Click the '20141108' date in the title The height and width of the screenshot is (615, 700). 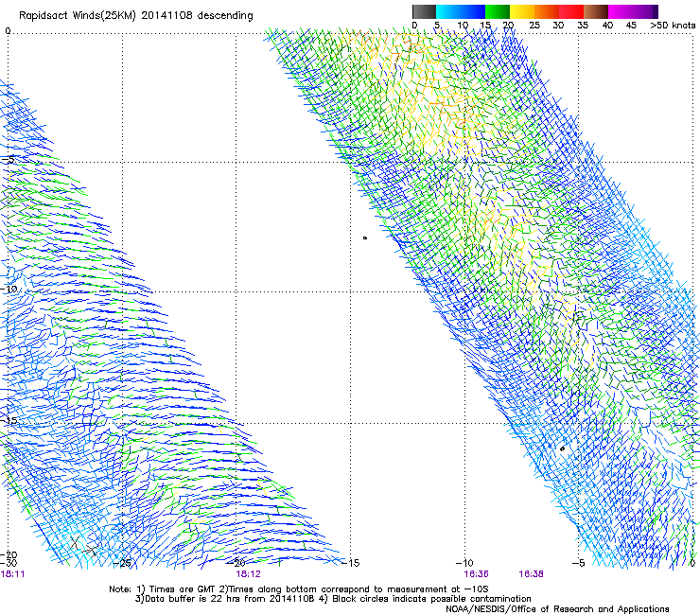tap(167, 15)
